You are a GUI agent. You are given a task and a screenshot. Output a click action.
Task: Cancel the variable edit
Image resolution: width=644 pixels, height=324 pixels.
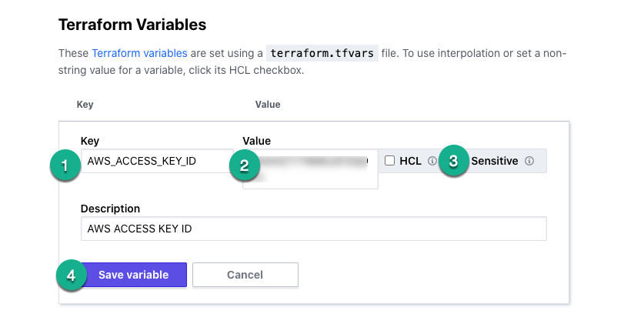245,275
